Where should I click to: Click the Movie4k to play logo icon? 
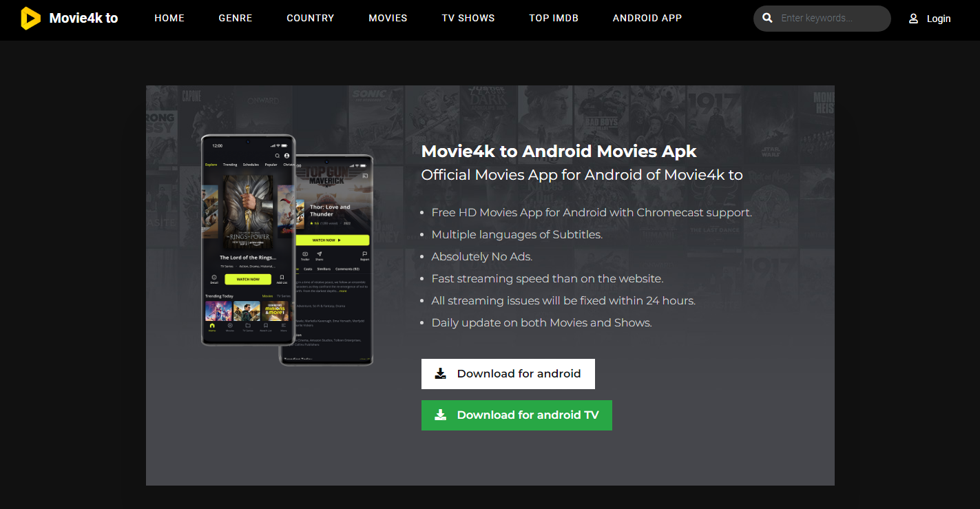(x=30, y=19)
